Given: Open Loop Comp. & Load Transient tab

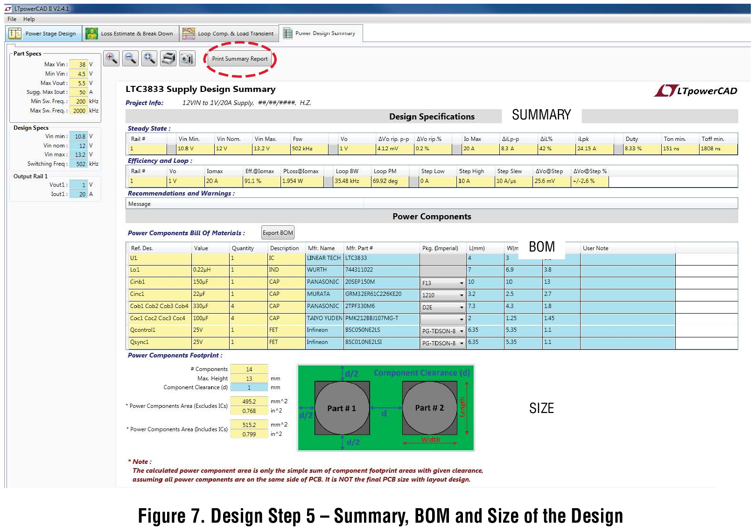Looking at the screenshot, I should [229, 34].
